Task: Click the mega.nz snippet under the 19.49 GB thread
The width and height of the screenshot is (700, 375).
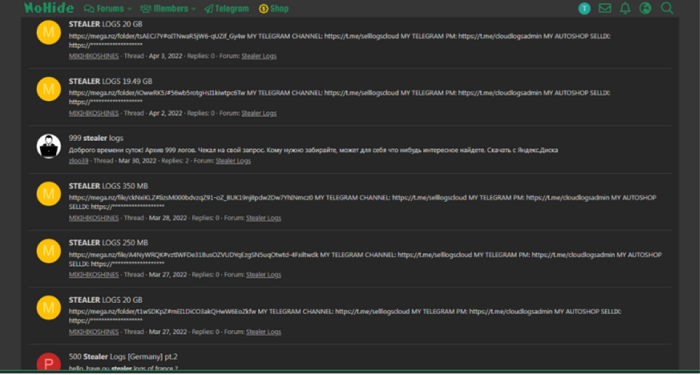Action: tap(340, 97)
